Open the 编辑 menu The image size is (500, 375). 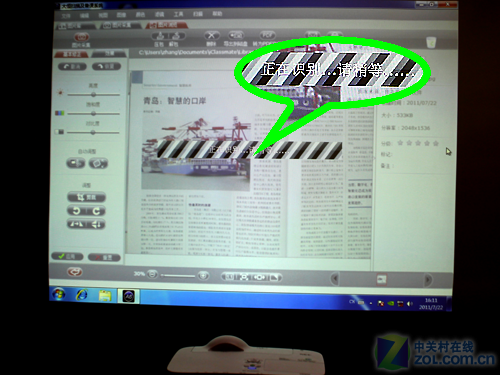tap(84, 15)
